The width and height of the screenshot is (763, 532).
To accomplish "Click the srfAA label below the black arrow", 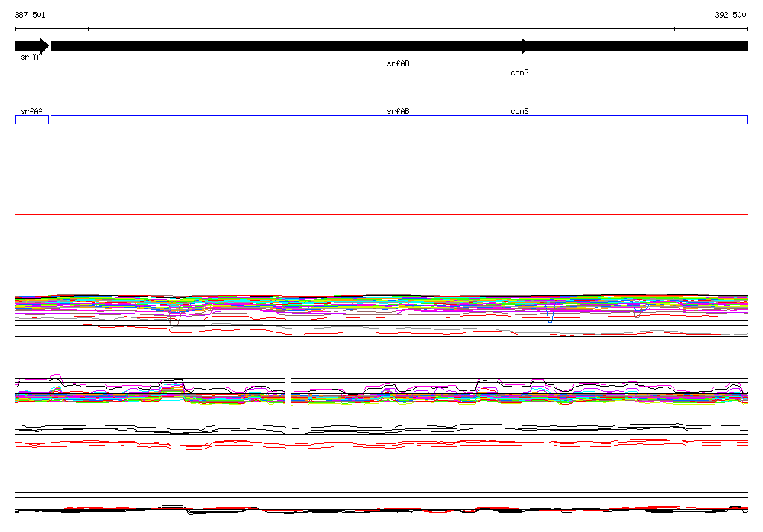I will coord(31,57).
